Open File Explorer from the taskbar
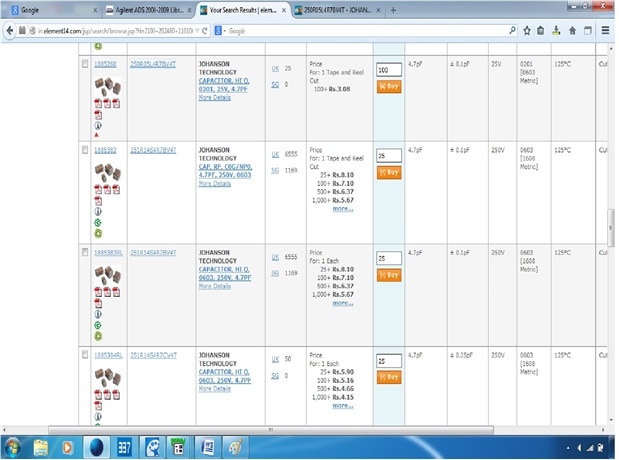 (x=41, y=448)
